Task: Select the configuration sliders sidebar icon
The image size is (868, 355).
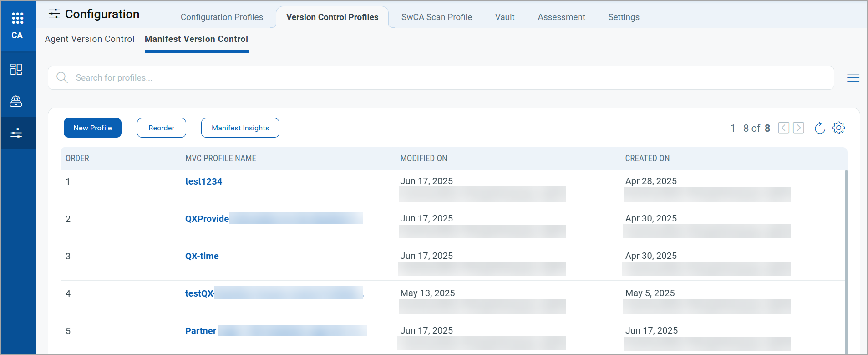Action: [16, 133]
